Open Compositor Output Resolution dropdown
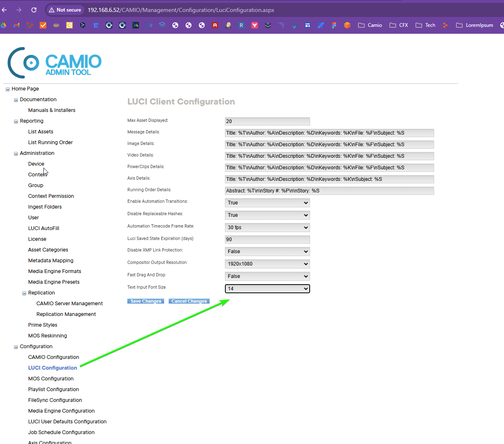Screen dimensions: 504x444 (268, 264)
